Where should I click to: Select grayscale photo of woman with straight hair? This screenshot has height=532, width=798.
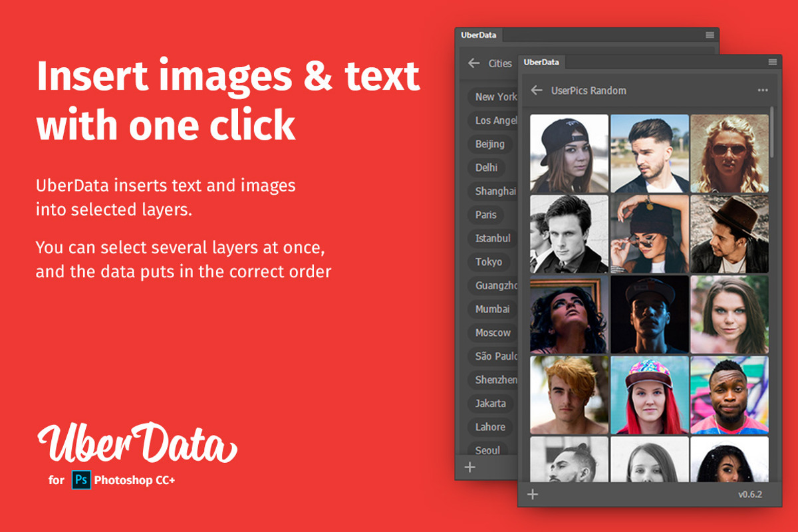point(650,459)
